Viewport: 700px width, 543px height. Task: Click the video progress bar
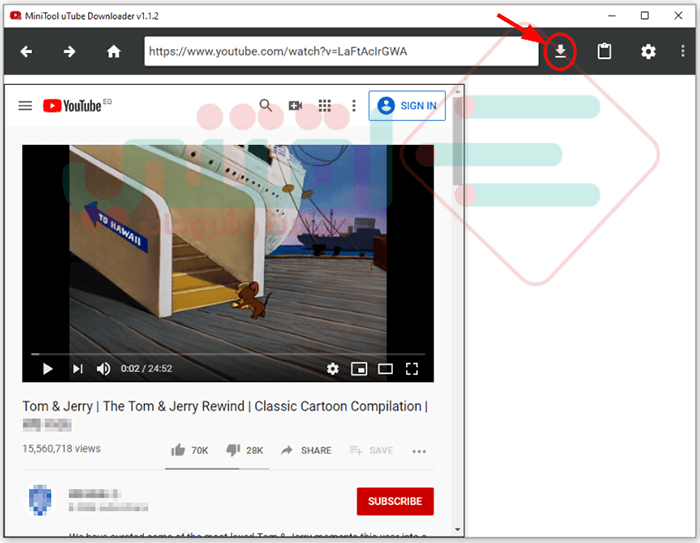pos(228,354)
